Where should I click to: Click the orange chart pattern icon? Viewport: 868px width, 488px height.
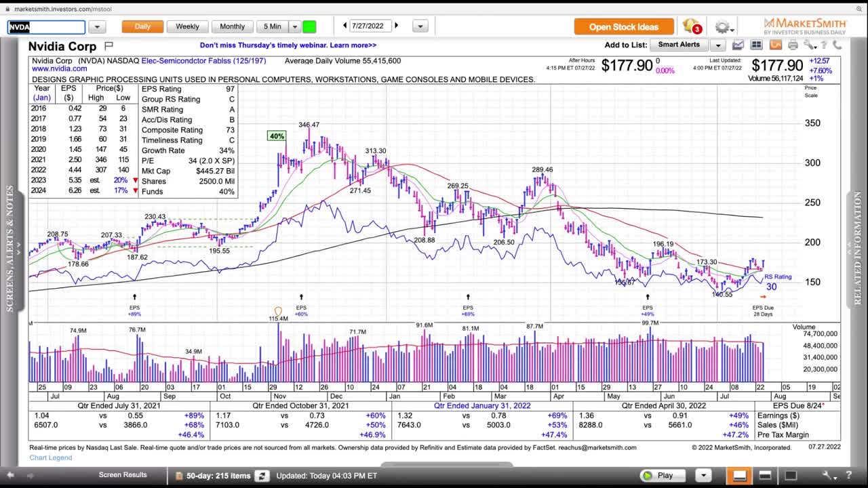(x=775, y=45)
